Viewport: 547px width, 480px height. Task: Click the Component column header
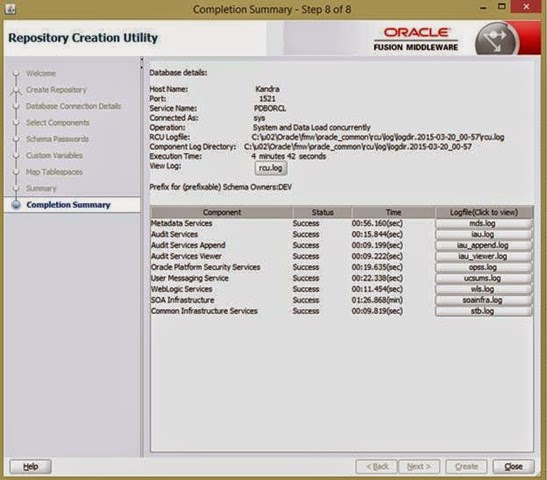click(x=222, y=212)
